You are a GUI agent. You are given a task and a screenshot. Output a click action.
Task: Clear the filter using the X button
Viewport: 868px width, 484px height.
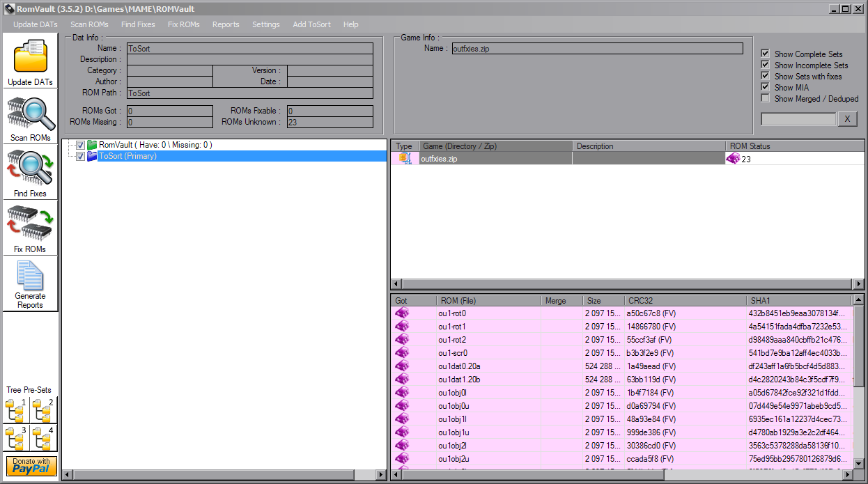coord(847,118)
